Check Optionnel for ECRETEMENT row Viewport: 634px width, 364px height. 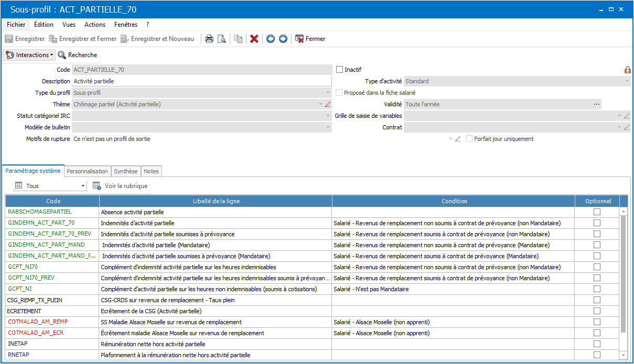click(x=597, y=311)
